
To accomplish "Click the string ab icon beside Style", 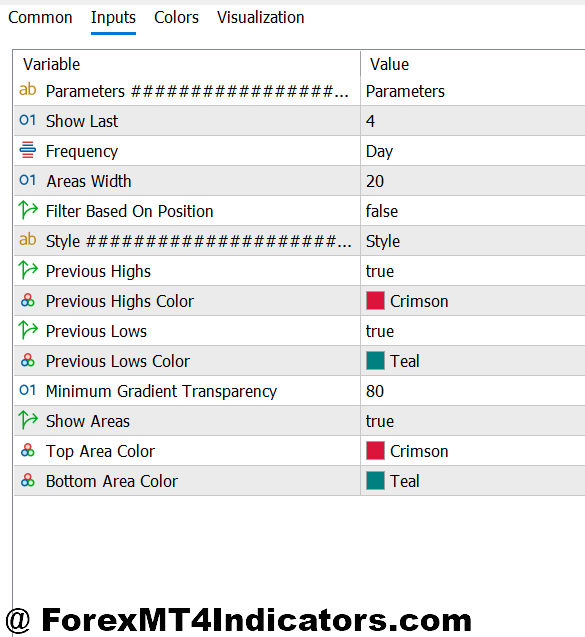I will coord(28,240).
